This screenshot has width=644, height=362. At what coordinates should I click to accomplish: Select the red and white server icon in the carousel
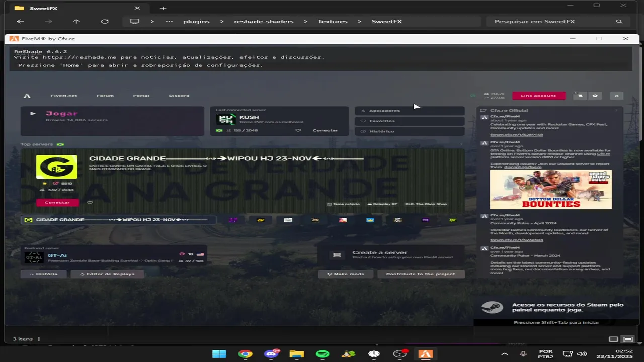[343, 220]
